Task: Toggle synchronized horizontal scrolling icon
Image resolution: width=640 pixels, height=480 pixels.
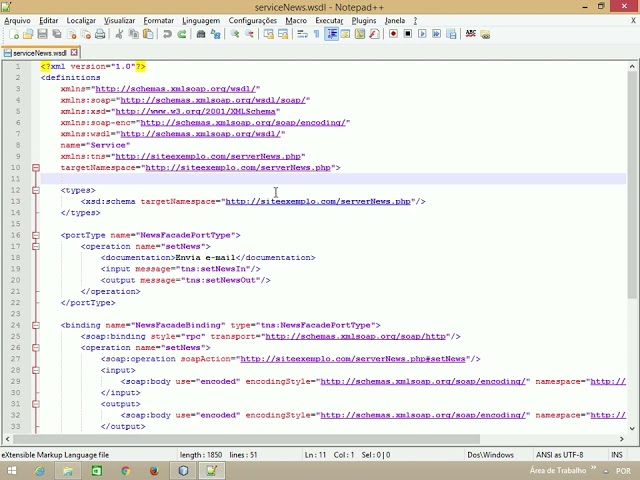Action: [283, 34]
